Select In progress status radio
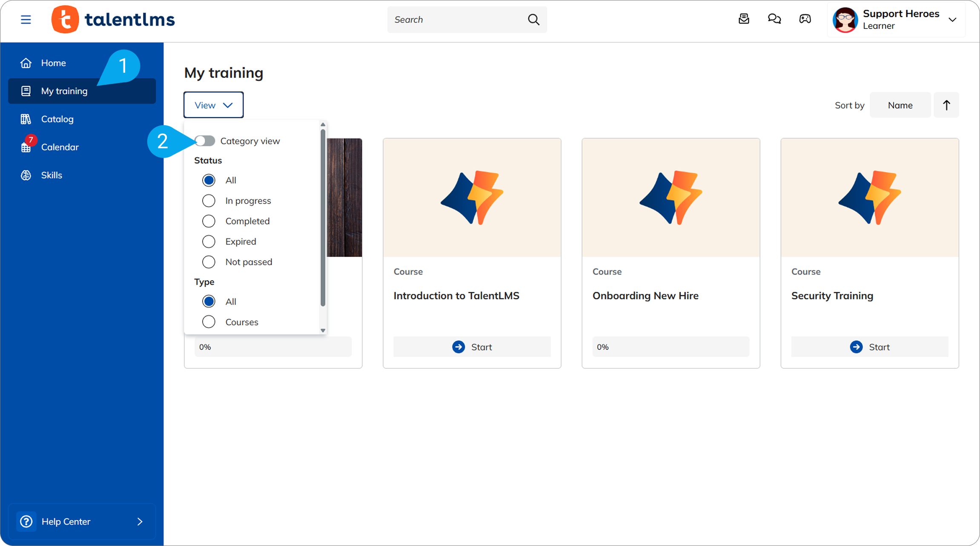980x546 pixels. [x=209, y=201]
